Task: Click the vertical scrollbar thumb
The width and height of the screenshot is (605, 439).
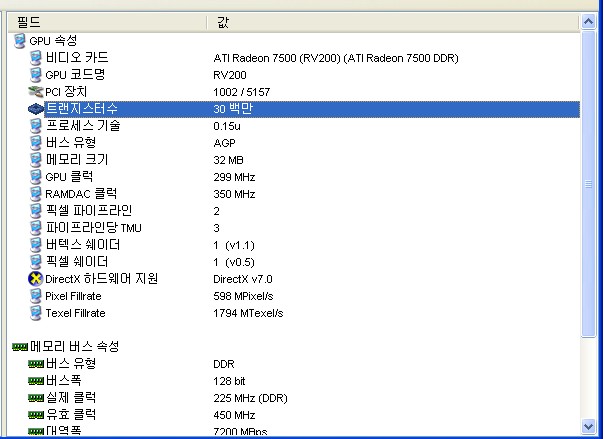Action: pos(588,184)
